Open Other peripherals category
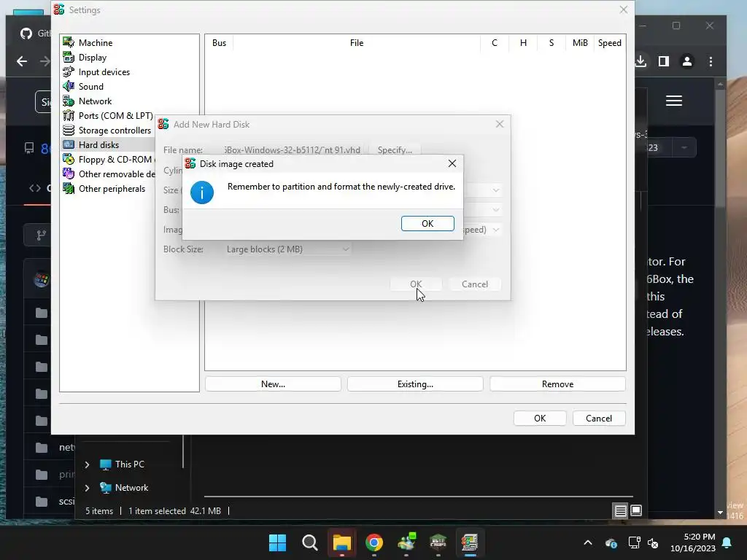The image size is (747, 560). pyautogui.click(x=112, y=189)
